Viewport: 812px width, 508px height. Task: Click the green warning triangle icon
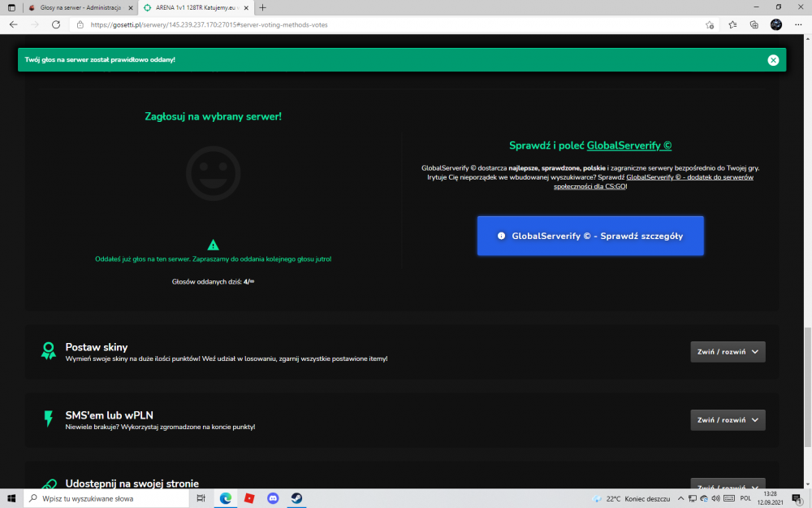pos(213,245)
